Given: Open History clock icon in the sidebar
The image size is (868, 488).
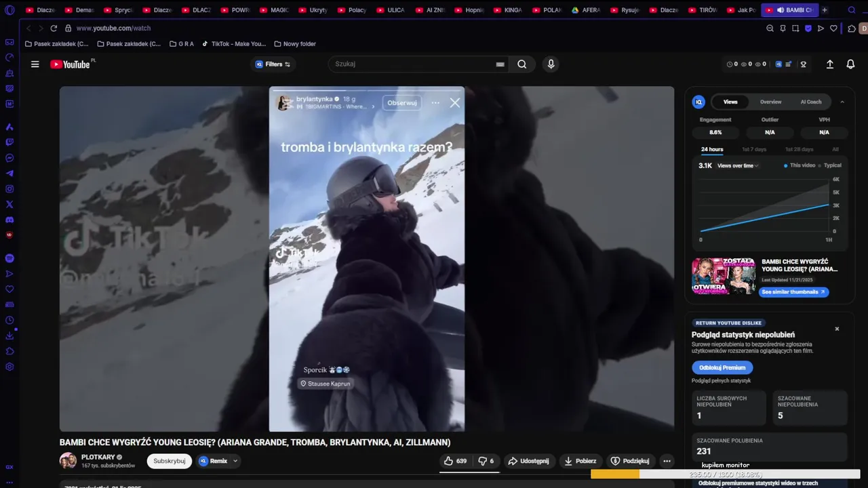Looking at the screenshot, I should (9, 320).
